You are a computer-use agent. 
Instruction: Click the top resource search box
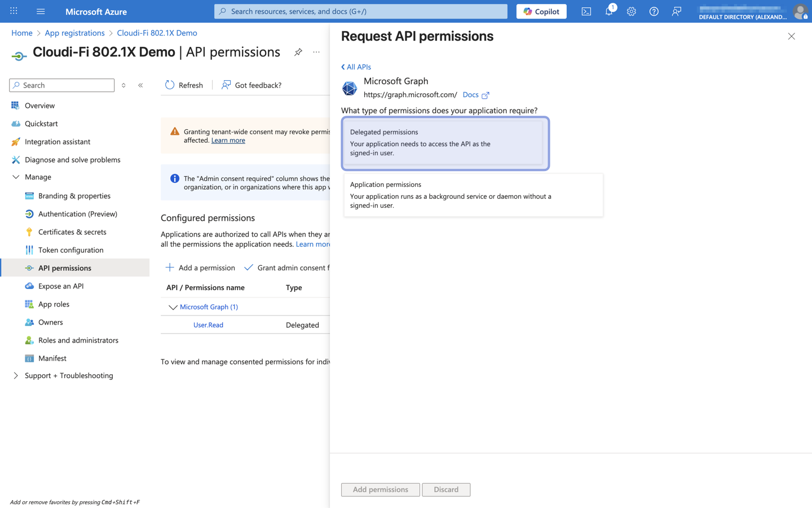pyautogui.click(x=361, y=11)
